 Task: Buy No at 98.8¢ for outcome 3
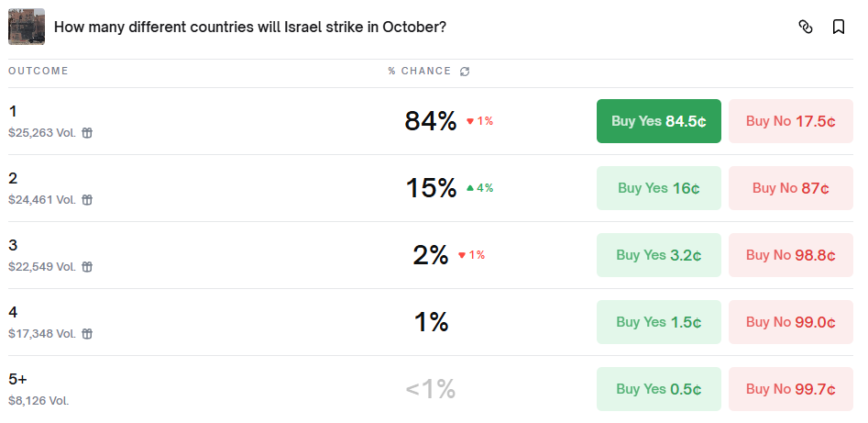click(790, 255)
